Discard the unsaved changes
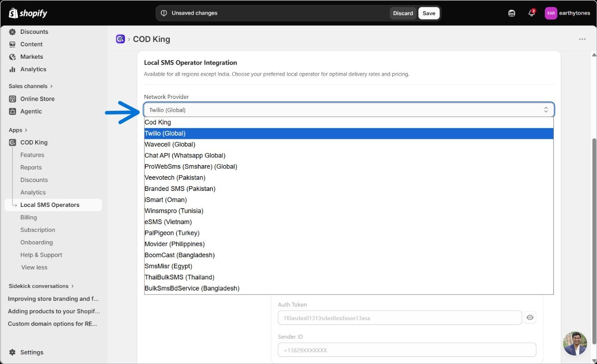Image resolution: width=597 pixels, height=364 pixels. (403, 13)
